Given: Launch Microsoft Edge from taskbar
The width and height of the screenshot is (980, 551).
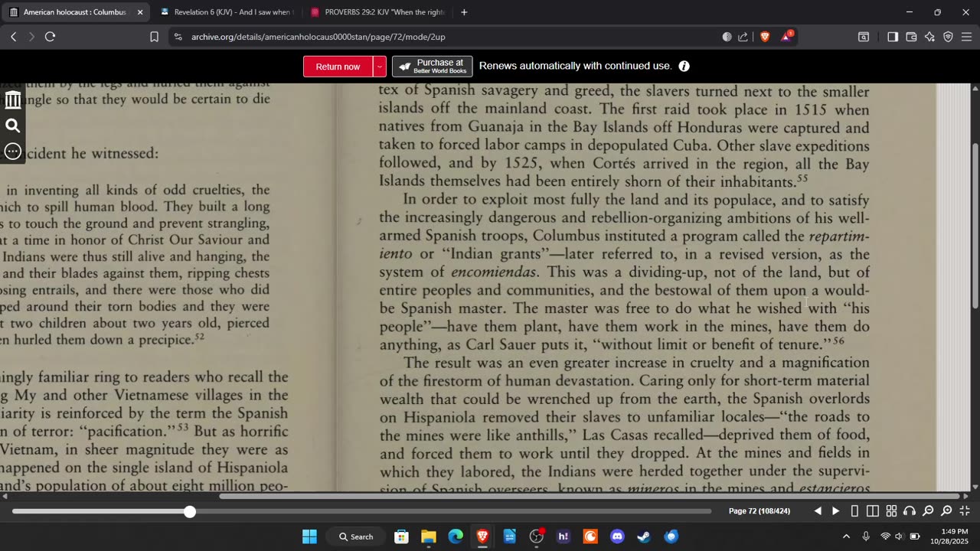Looking at the screenshot, I should coord(456,536).
